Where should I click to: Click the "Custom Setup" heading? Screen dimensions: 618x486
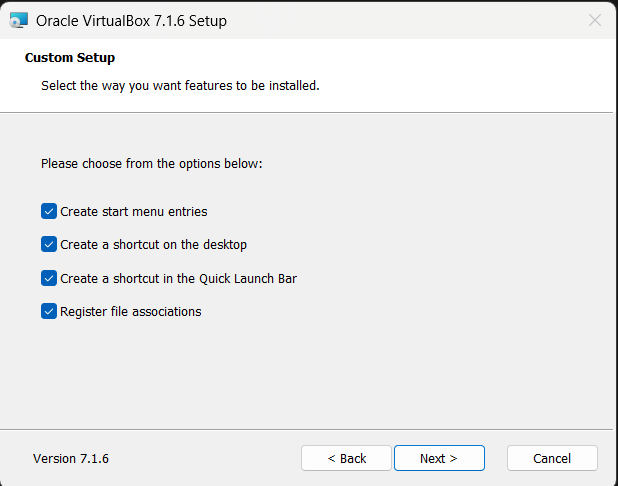click(x=70, y=58)
